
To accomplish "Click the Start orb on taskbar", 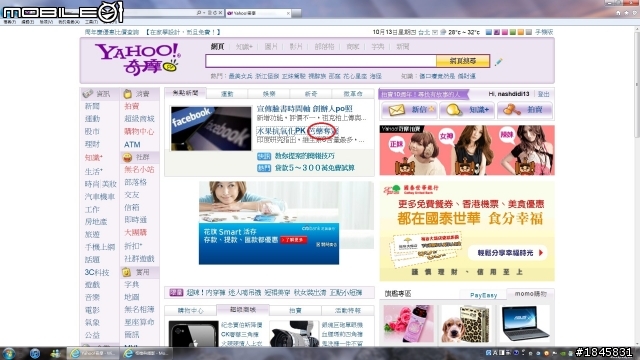I will pyautogui.click(x=9, y=353).
